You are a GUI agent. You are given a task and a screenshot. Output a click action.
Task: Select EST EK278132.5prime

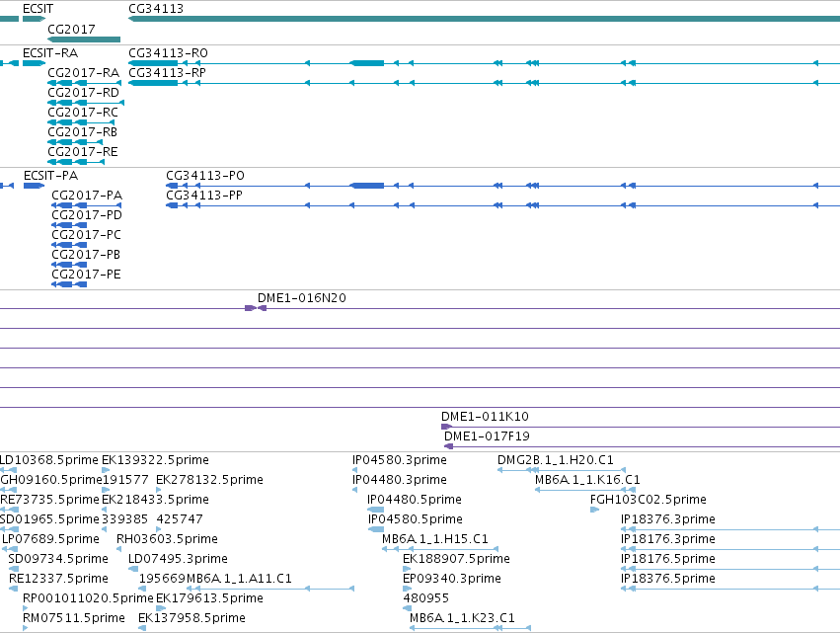(209, 480)
